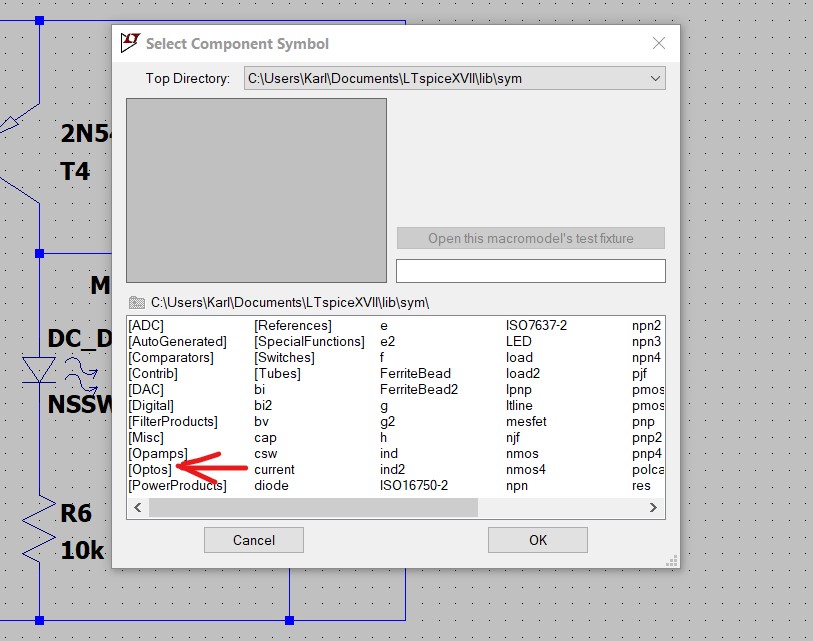Open the [DAC] folder
The image size is (813, 641).
146,389
